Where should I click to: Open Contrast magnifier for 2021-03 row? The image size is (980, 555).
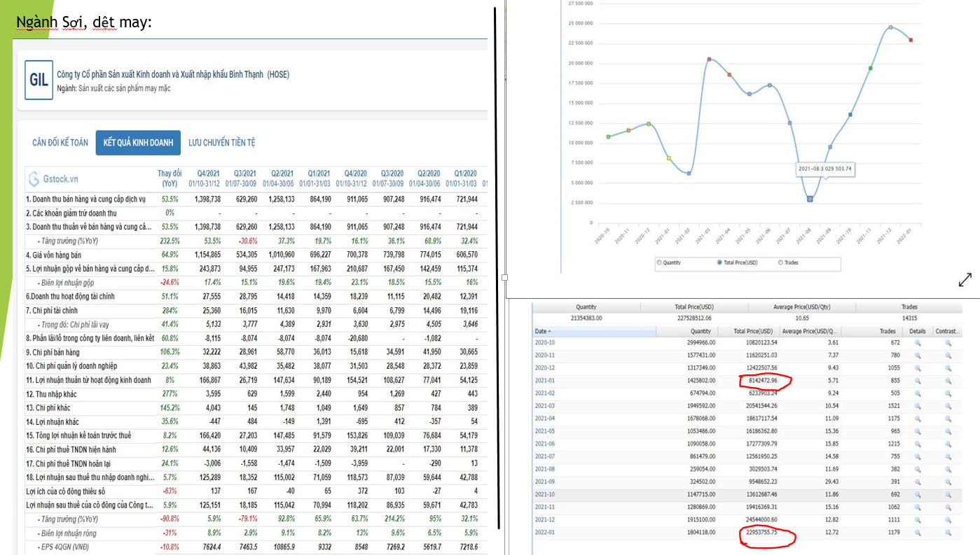point(948,405)
